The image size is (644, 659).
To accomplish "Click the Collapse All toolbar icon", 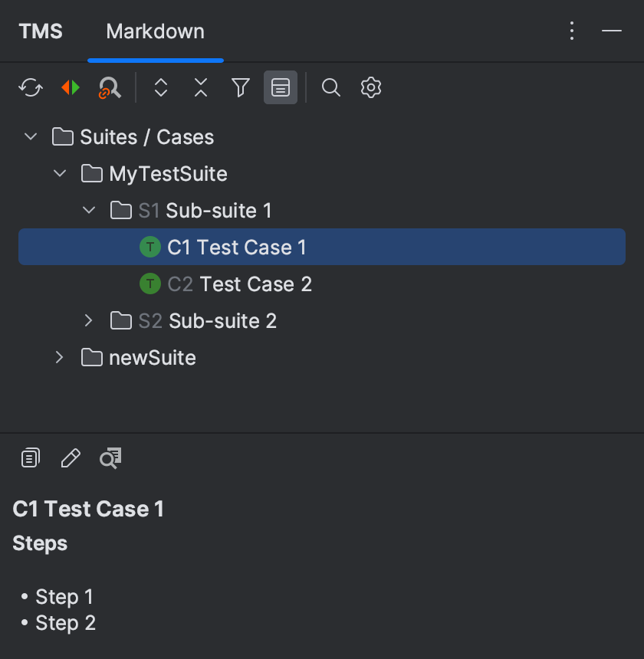I will tap(200, 87).
